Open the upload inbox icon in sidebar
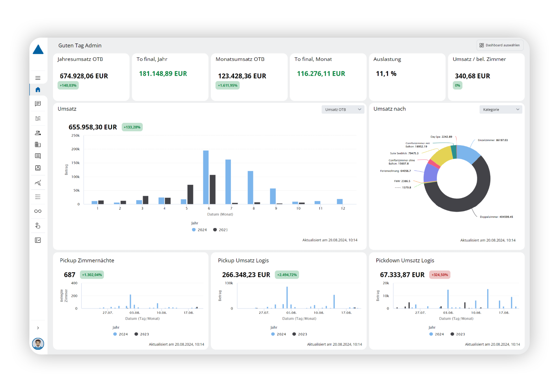Image resolution: width=559 pixels, height=392 pixels. (x=38, y=168)
